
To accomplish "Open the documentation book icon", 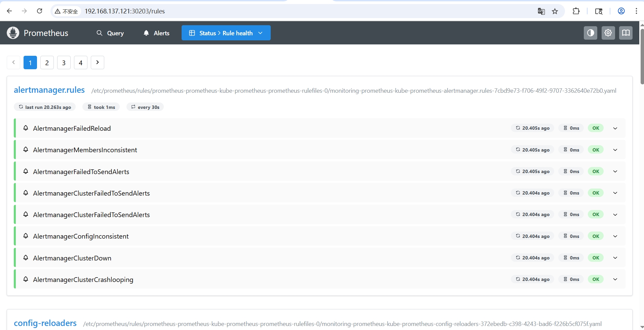I will (626, 33).
